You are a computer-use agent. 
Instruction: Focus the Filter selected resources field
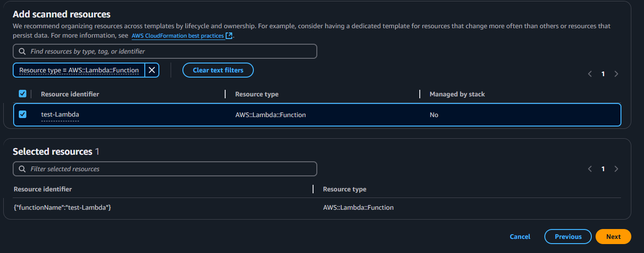pos(165,169)
